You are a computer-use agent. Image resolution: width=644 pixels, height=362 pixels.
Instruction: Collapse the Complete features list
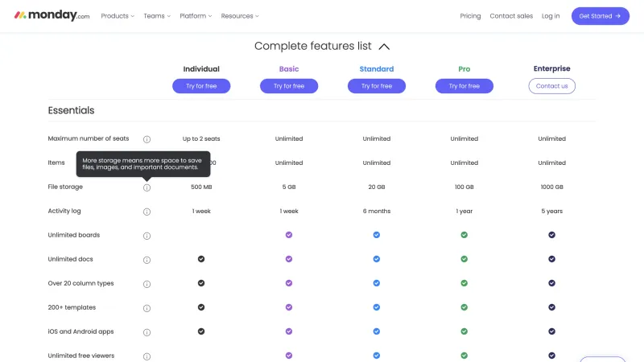pyautogui.click(x=384, y=47)
